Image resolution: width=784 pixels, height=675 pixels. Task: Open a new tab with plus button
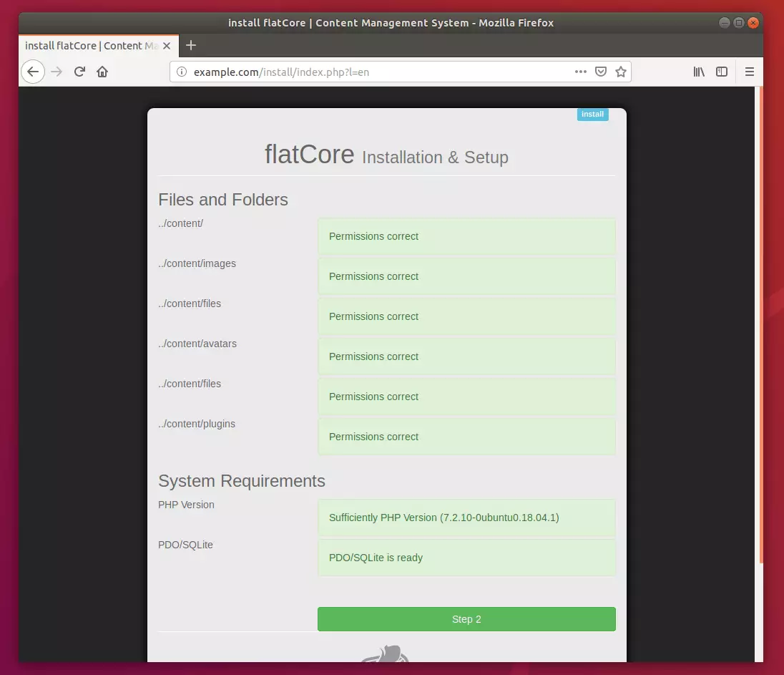click(191, 46)
